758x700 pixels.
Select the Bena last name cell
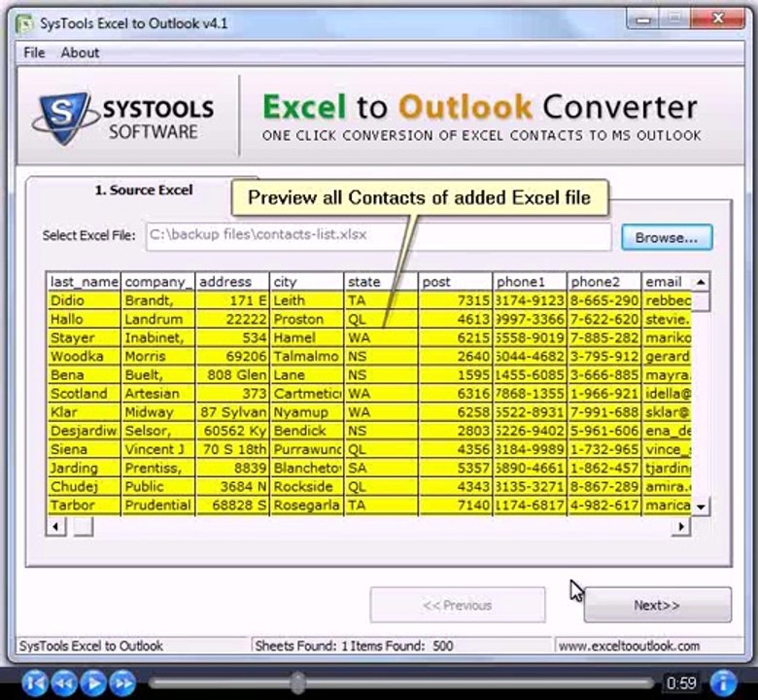[x=84, y=375]
